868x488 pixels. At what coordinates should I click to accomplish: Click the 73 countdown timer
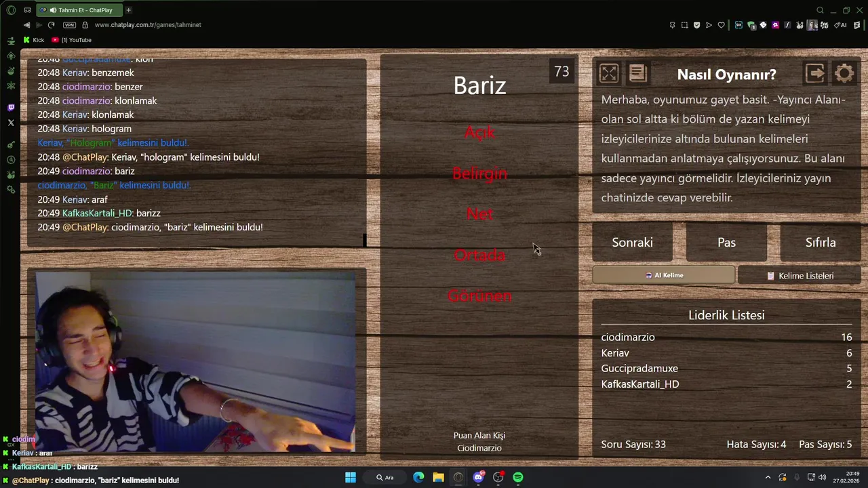coord(561,71)
